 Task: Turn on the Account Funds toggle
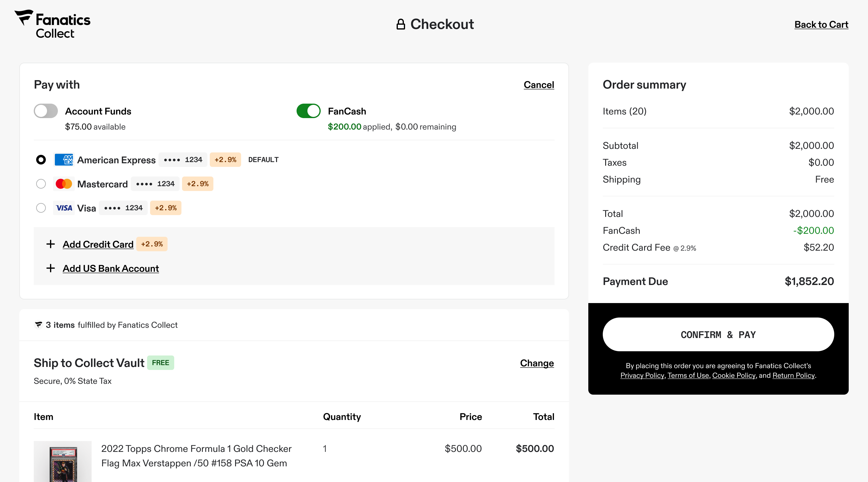pyautogui.click(x=46, y=111)
